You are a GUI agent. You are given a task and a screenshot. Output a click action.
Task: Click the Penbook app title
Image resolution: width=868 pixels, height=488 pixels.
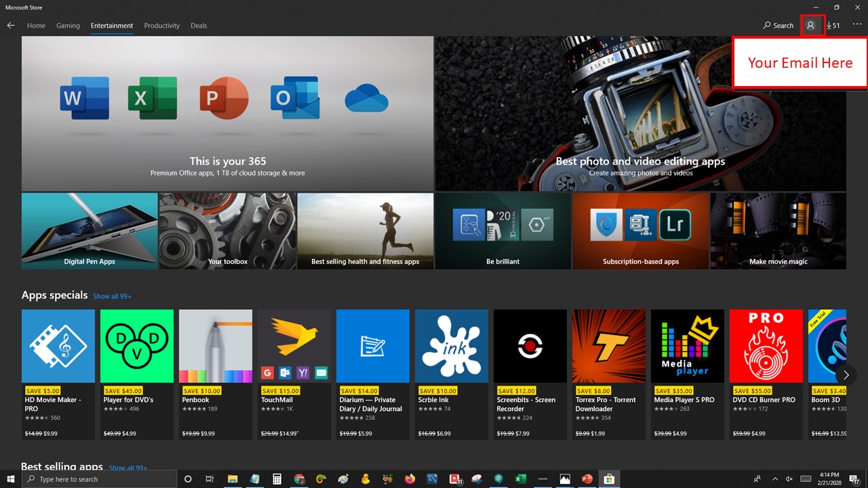(x=197, y=400)
